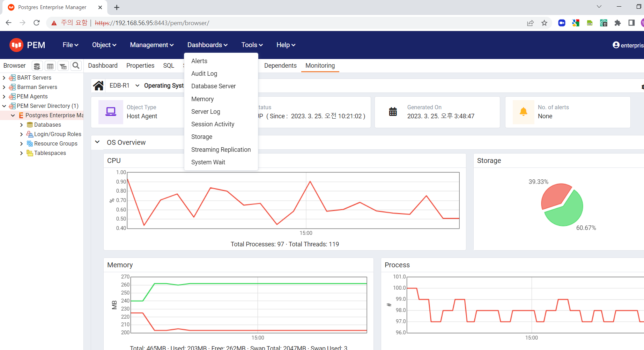Open the browser server object icon
644x350 pixels.
(37, 66)
